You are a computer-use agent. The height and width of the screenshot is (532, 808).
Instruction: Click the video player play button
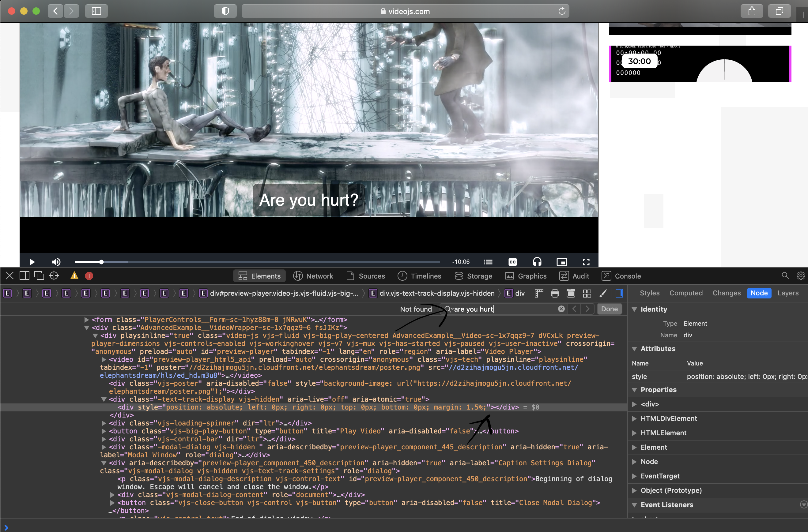tap(32, 262)
